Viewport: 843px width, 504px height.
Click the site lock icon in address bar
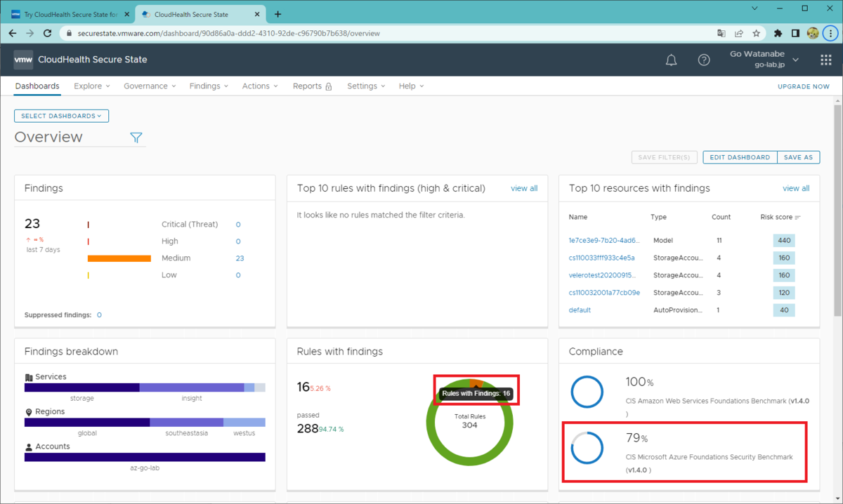click(x=68, y=33)
